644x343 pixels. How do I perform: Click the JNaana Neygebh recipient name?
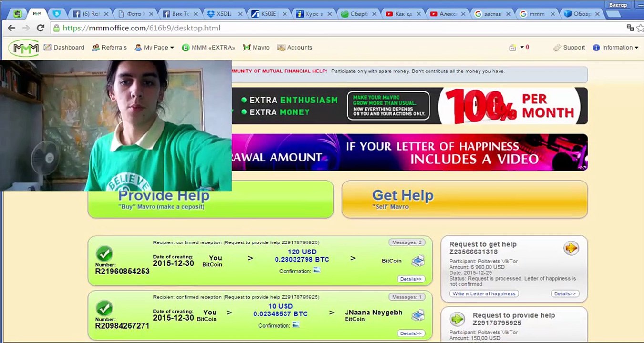[374, 313]
